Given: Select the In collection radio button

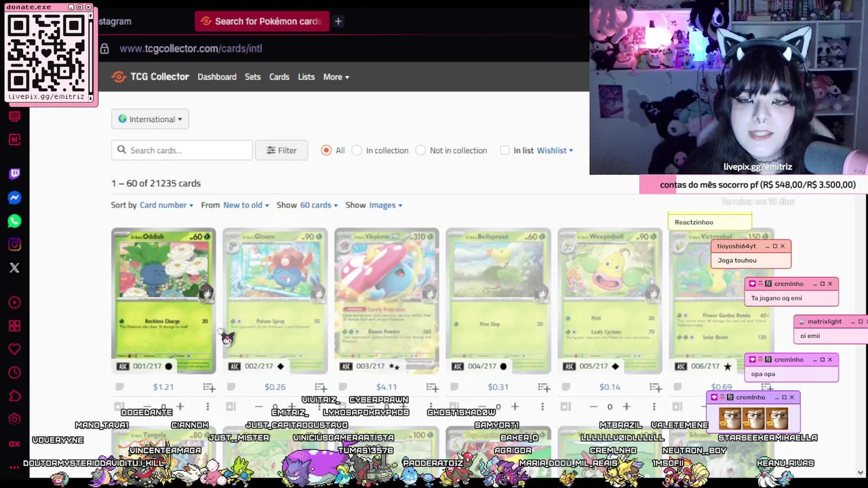Looking at the screenshot, I should (x=357, y=150).
